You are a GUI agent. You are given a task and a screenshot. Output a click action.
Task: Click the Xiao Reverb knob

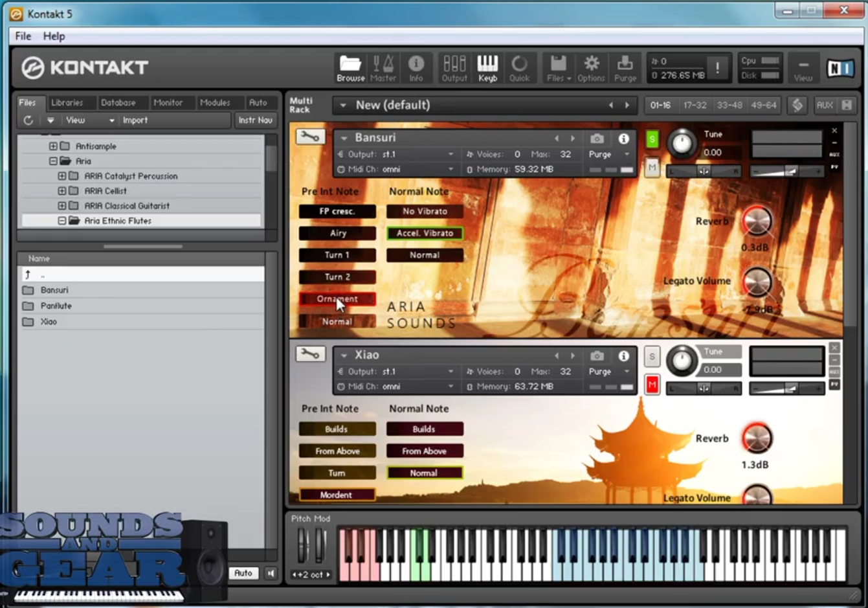(x=756, y=438)
